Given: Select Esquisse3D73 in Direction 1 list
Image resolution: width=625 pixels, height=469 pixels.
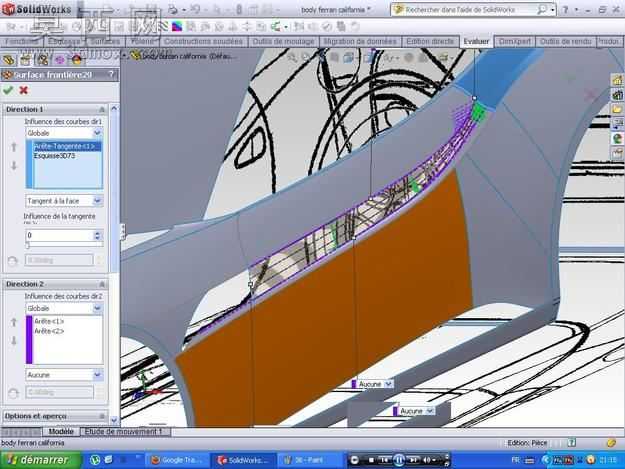Looking at the screenshot, I should pyautogui.click(x=54, y=156).
